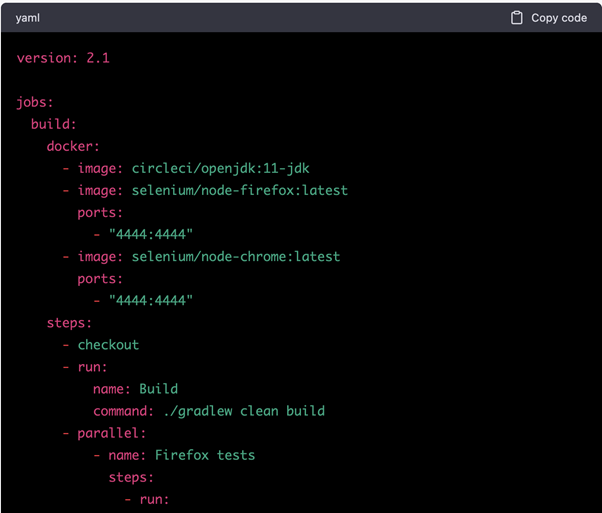Click the "Copy code" label
This screenshot has width=602, height=513.
[559, 18]
